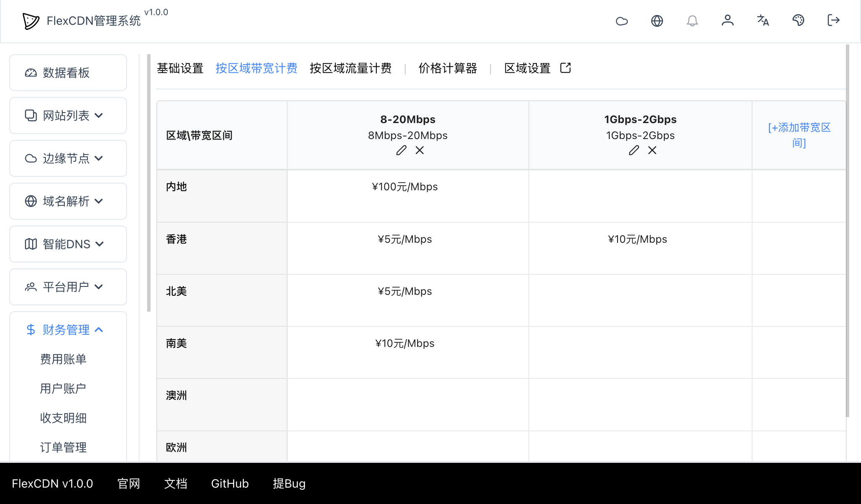
Task: Delete the 1Gbps-2Gbps bandwidth tier
Action: pos(652,150)
